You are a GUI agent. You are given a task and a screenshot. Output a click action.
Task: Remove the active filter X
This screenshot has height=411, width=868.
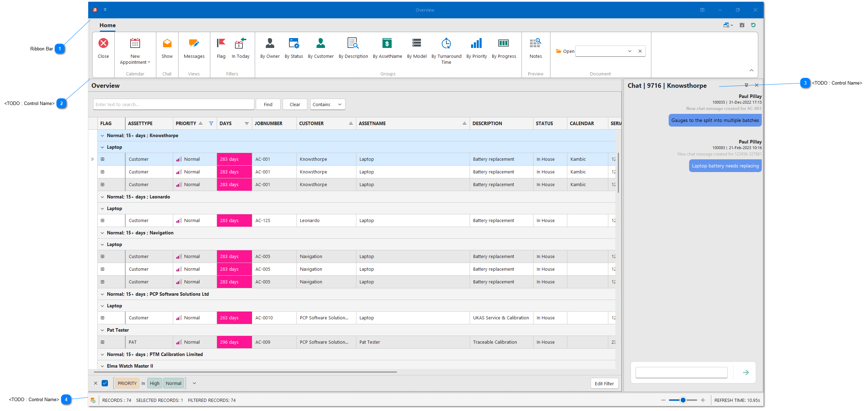coord(96,383)
